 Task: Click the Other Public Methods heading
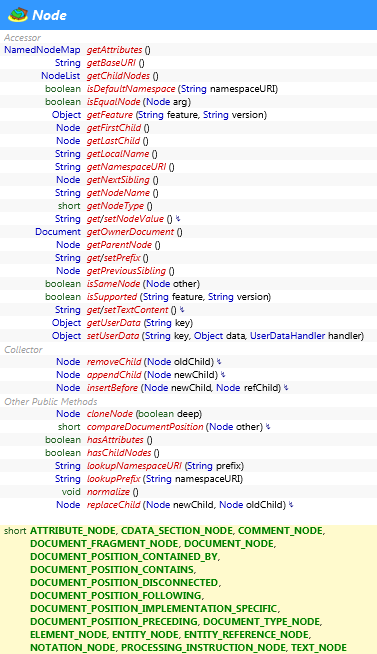pyautogui.click(x=51, y=402)
